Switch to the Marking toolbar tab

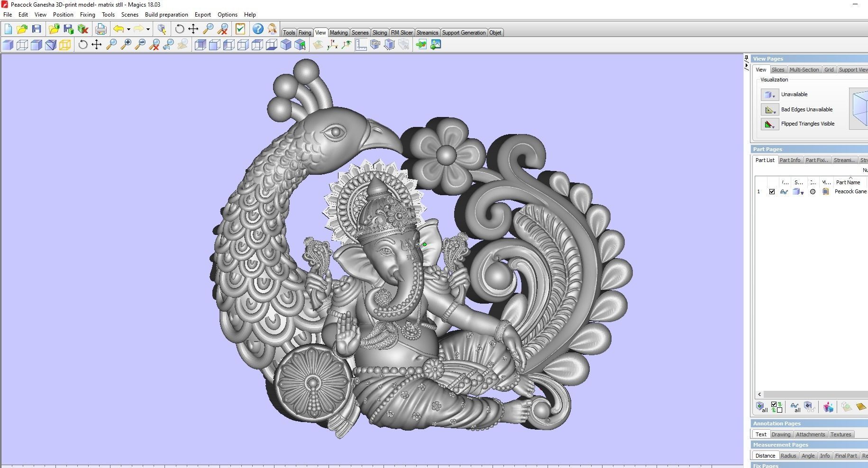(338, 33)
